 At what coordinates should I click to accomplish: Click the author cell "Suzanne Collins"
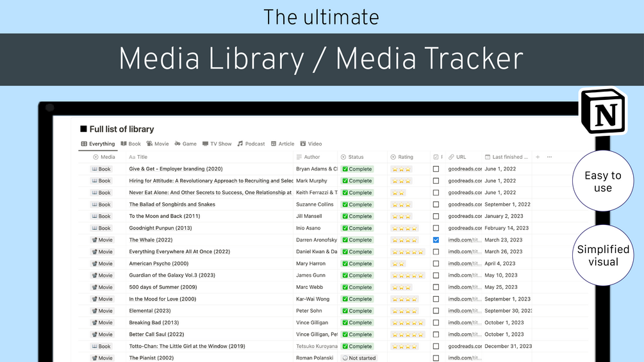coord(315,204)
